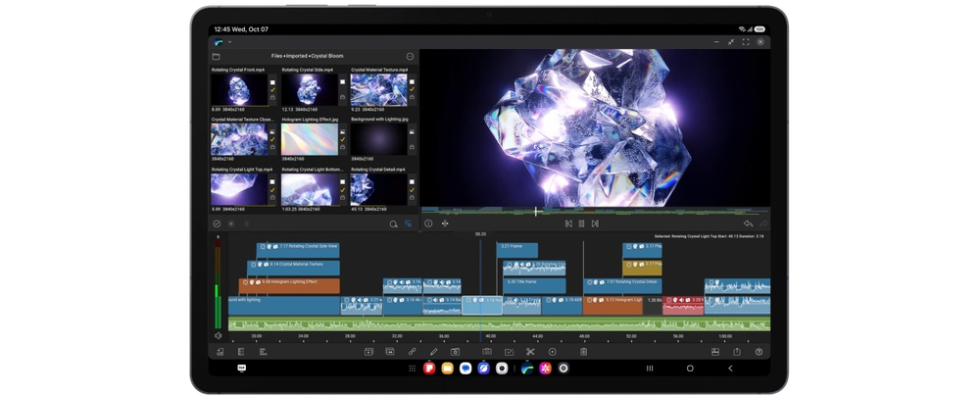Choose the Rotating Crystal Light Bottom thumbnail
This screenshot has height=395, width=980.
pyautogui.click(x=310, y=189)
